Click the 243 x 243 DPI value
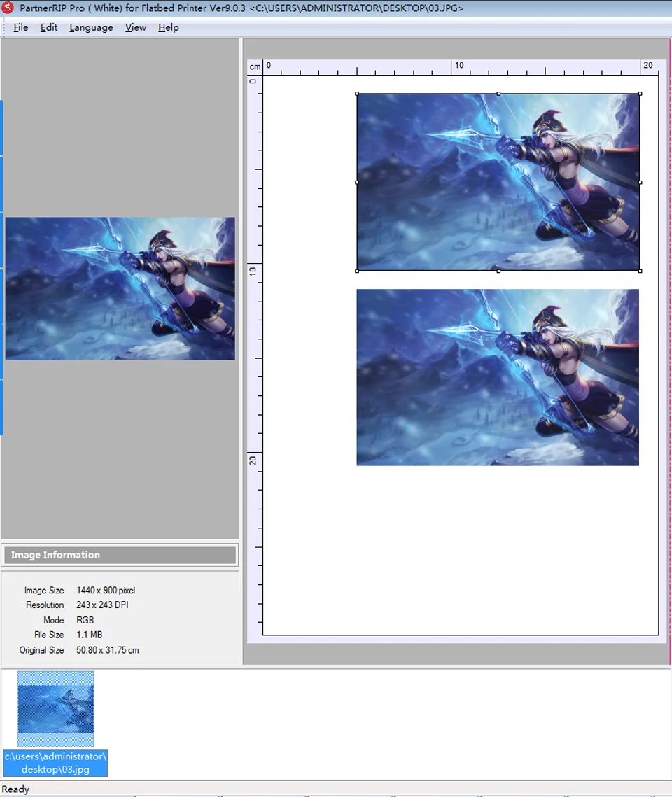Viewport: 672px width, 797px height. pyautogui.click(x=102, y=605)
